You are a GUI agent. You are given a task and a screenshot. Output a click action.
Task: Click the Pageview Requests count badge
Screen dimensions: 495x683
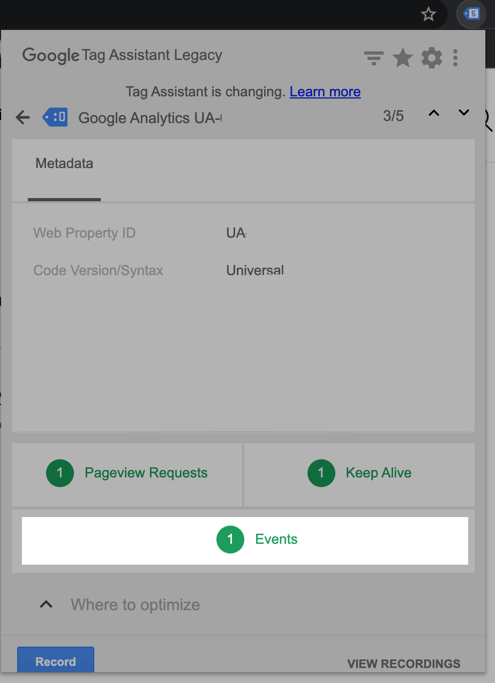60,473
